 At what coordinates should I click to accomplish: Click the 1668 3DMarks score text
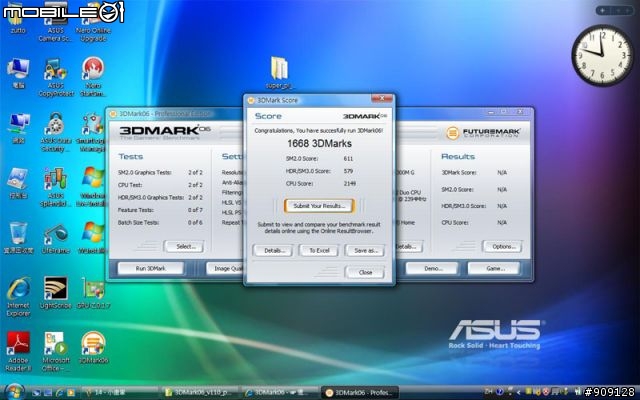pyautogui.click(x=319, y=144)
